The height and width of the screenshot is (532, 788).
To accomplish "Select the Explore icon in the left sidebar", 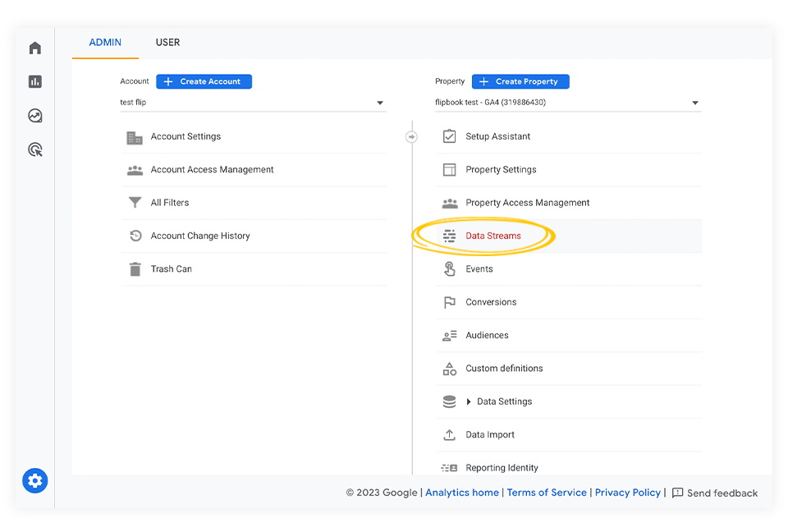I will [x=34, y=116].
